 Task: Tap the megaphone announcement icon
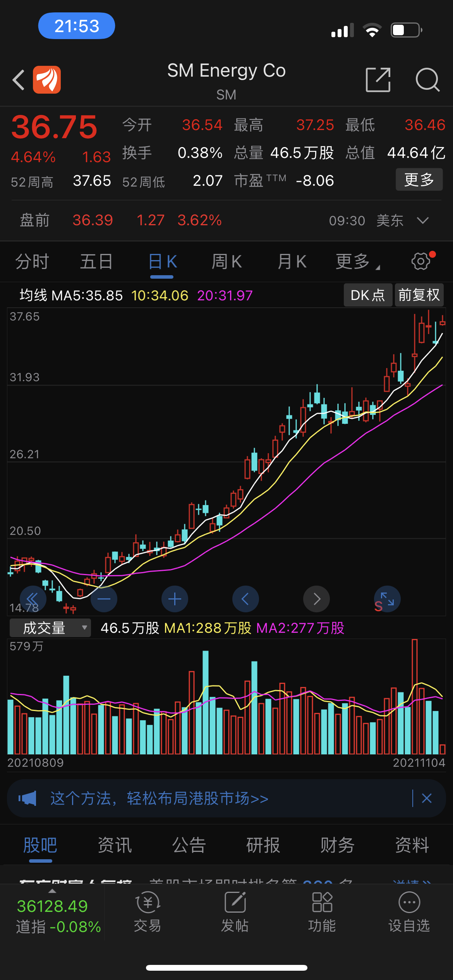pyautogui.click(x=27, y=798)
